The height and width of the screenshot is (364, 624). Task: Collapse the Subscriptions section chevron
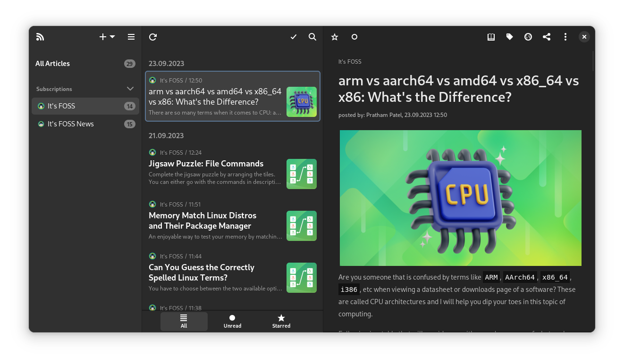[x=130, y=89]
